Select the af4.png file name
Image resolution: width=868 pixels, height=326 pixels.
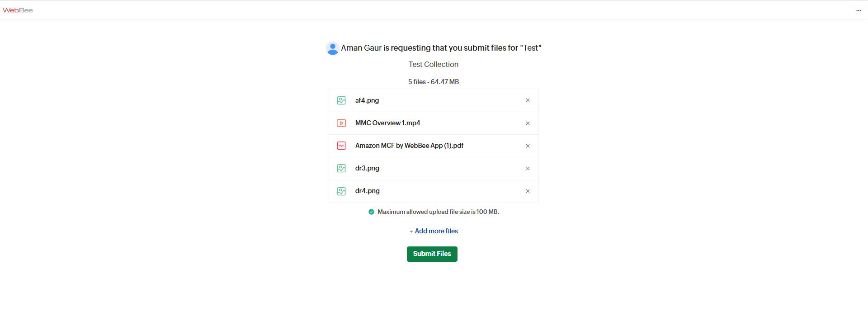coord(367,100)
